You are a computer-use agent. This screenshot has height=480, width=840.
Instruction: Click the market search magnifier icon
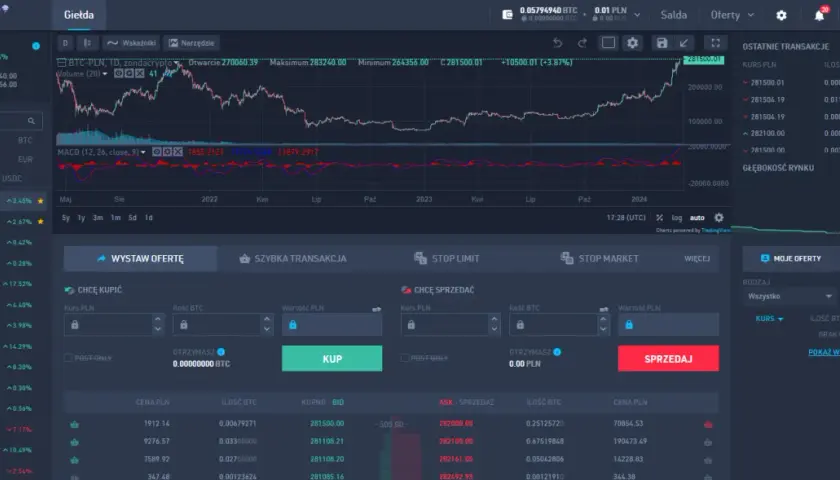[x=31, y=121]
